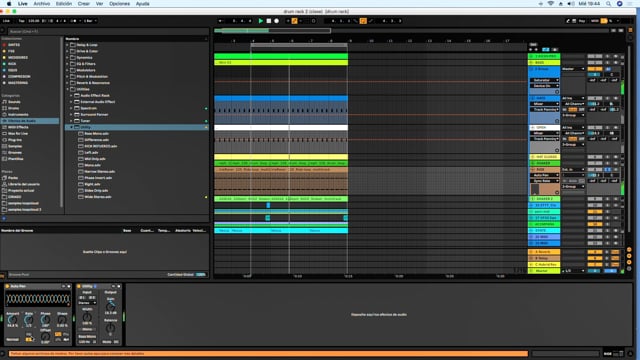The image size is (640, 360).
Task: Click the Tap tempo button
Action: click(21, 21)
